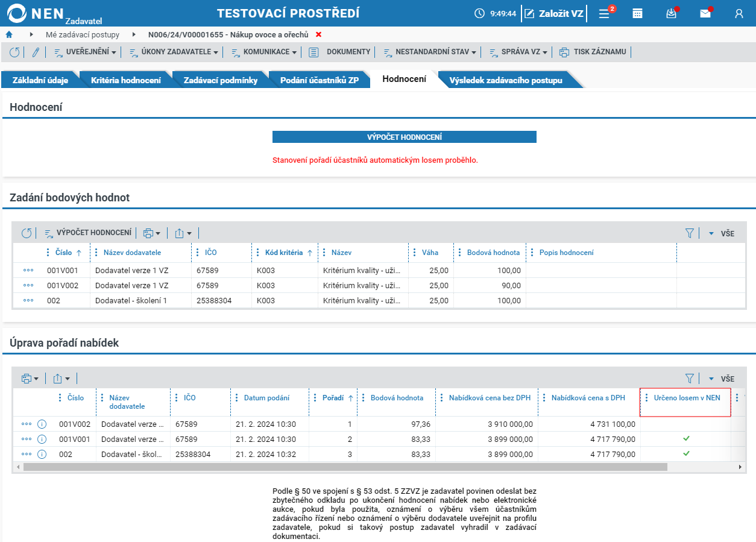Open the user profile icon
The width and height of the screenshot is (756, 542).
(739, 13)
